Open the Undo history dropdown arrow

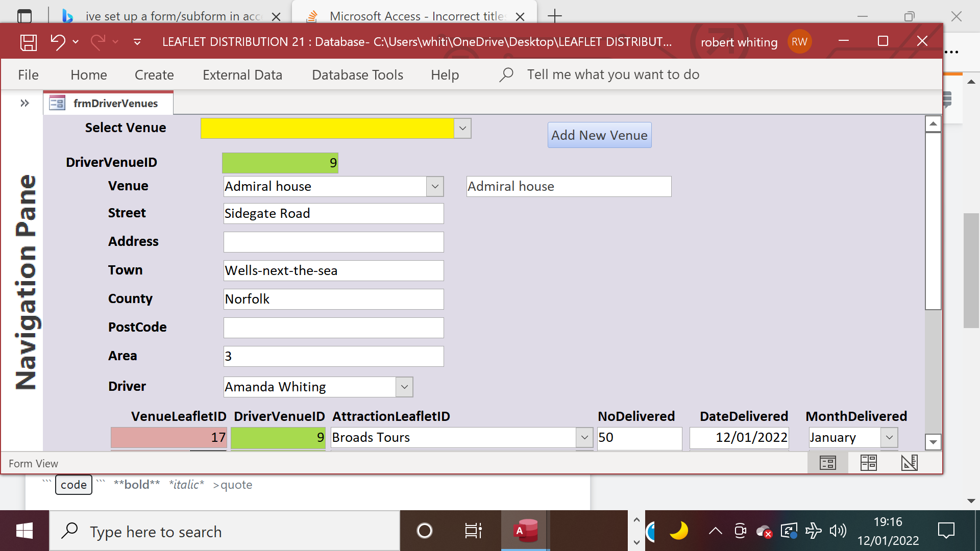pos(76,42)
